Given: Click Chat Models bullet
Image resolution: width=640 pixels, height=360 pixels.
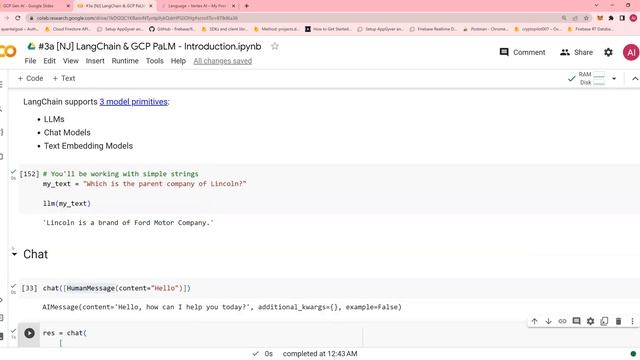Looking at the screenshot, I should 67,132.
